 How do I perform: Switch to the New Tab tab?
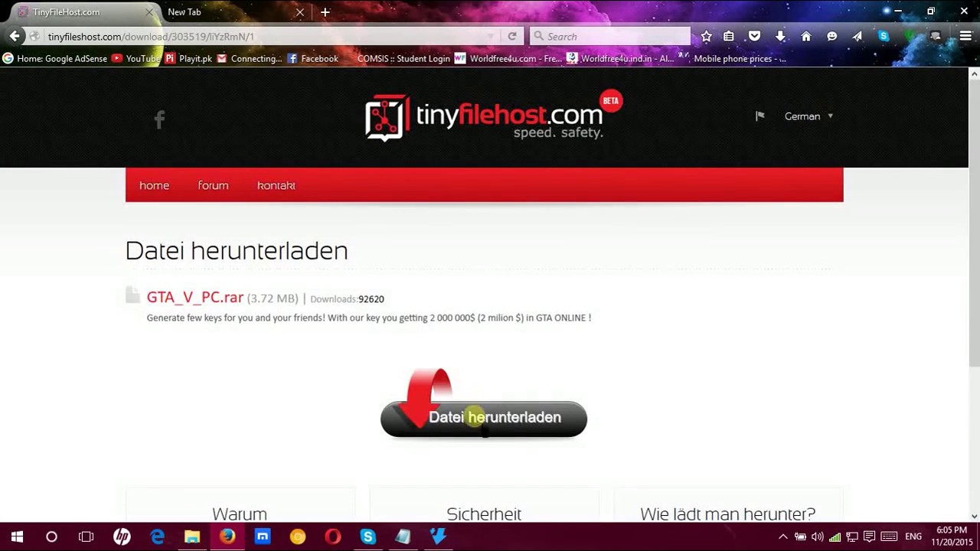(x=232, y=12)
